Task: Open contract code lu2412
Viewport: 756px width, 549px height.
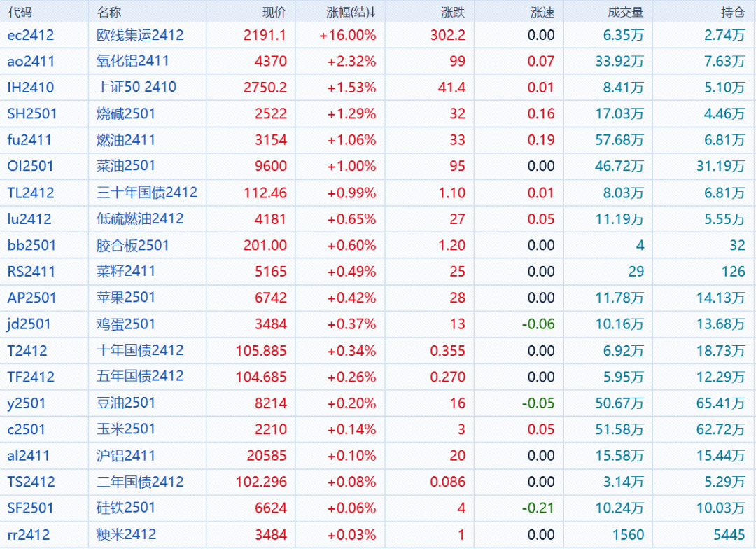Action: 29,219
